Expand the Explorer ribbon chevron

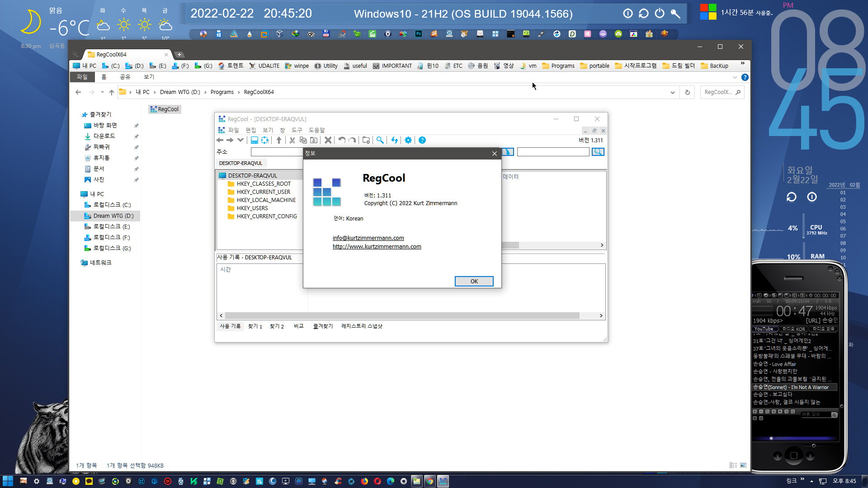click(x=735, y=77)
